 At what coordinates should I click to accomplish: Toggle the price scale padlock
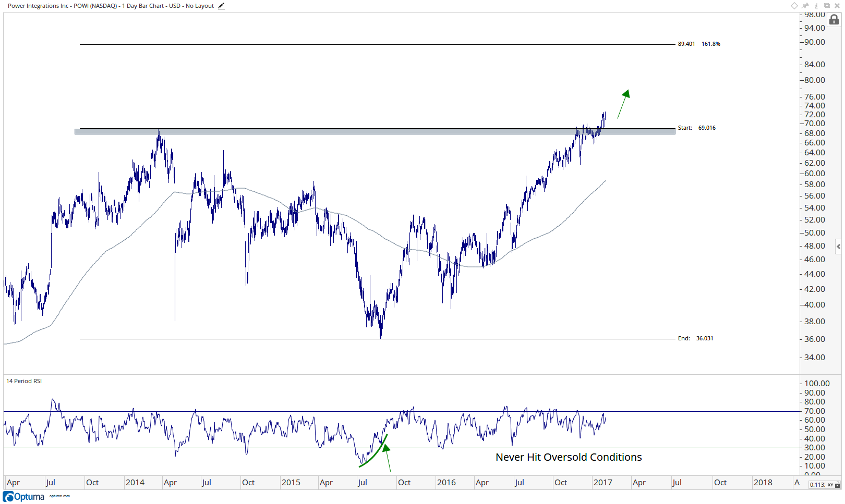point(834,20)
